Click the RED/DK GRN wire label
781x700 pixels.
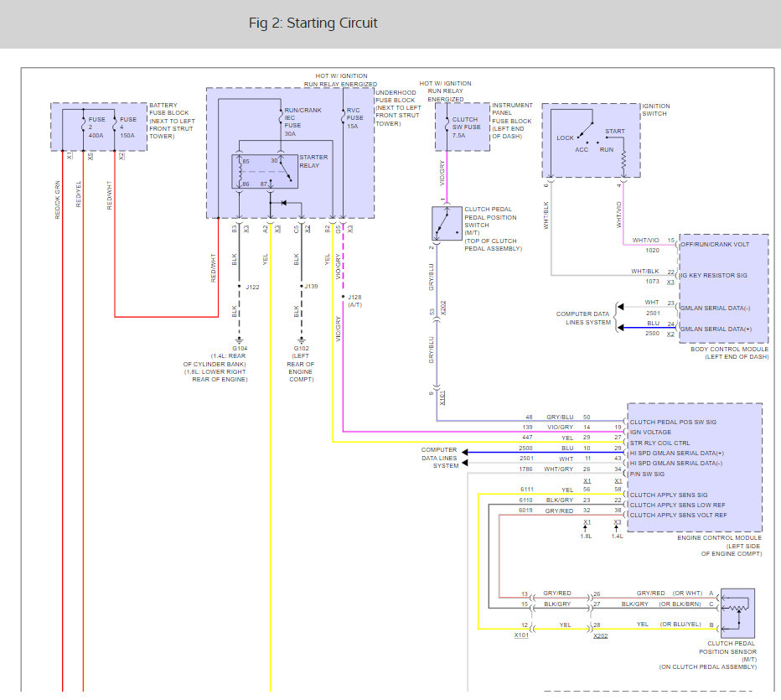[x=57, y=200]
